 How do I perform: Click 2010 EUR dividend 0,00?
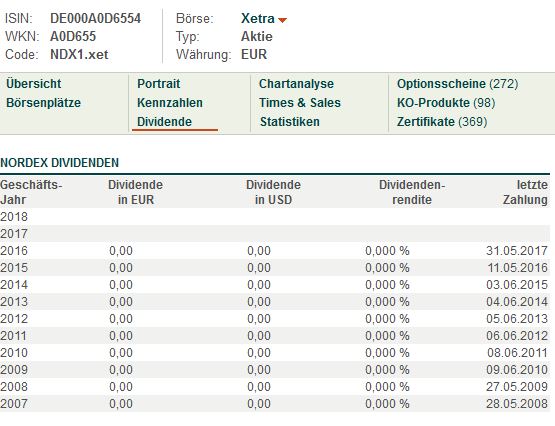point(121,352)
